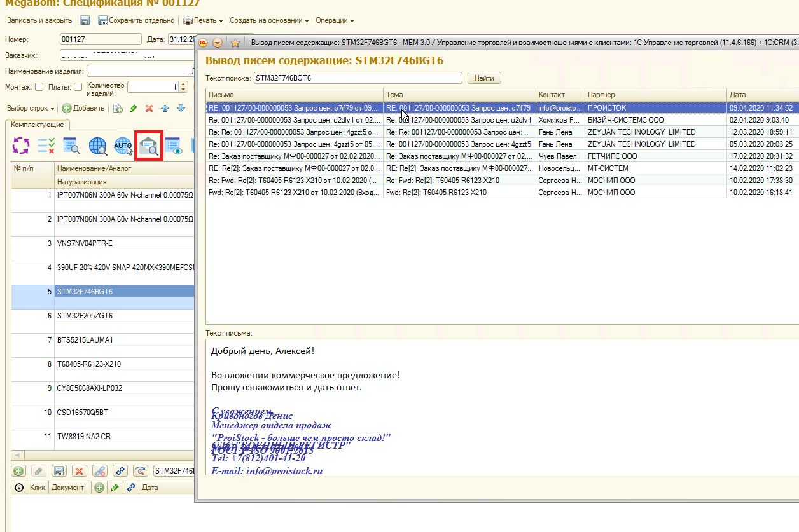Enable the Монтаж checkbox
This screenshot has height=532, width=799.
39,87
